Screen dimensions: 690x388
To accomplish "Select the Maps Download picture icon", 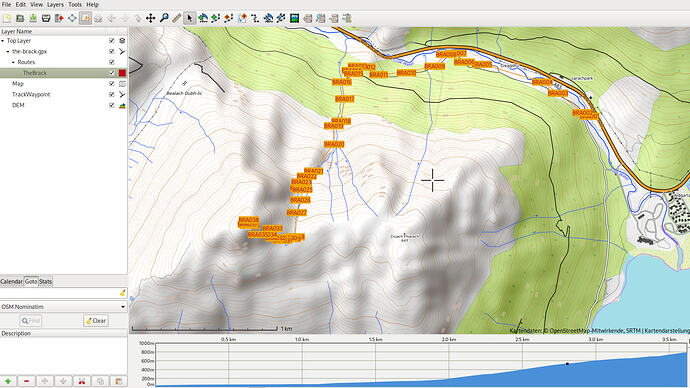I will (294, 18).
